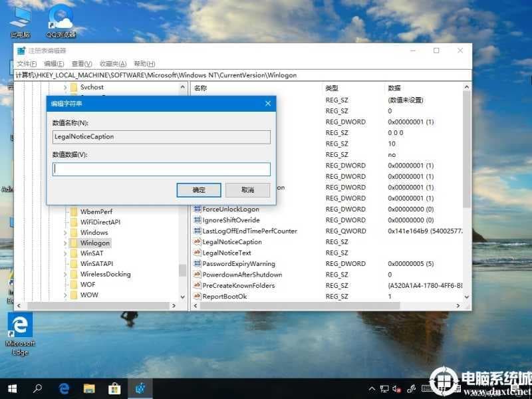Open the This PC desktop icon
The image size is (532, 399).
[21, 22]
